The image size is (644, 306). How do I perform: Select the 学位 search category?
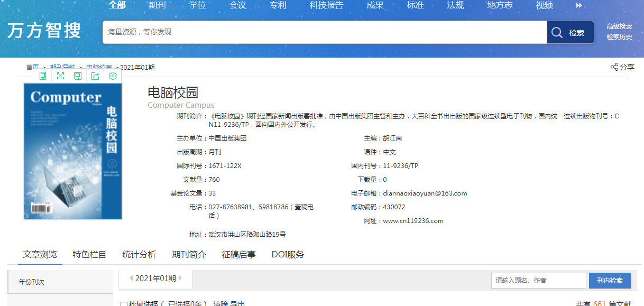click(198, 5)
